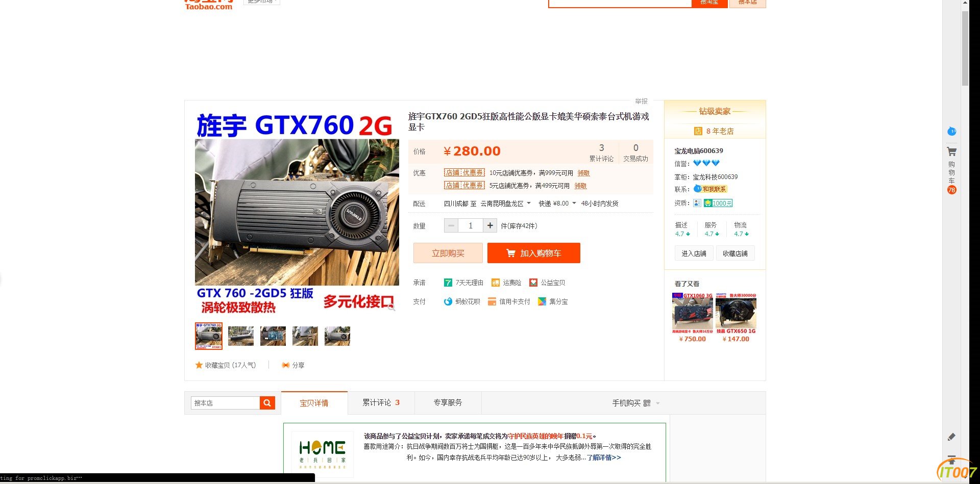Open the 更多市场 dropdown
This screenshot has height=484, width=980.
(x=262, y=2)
